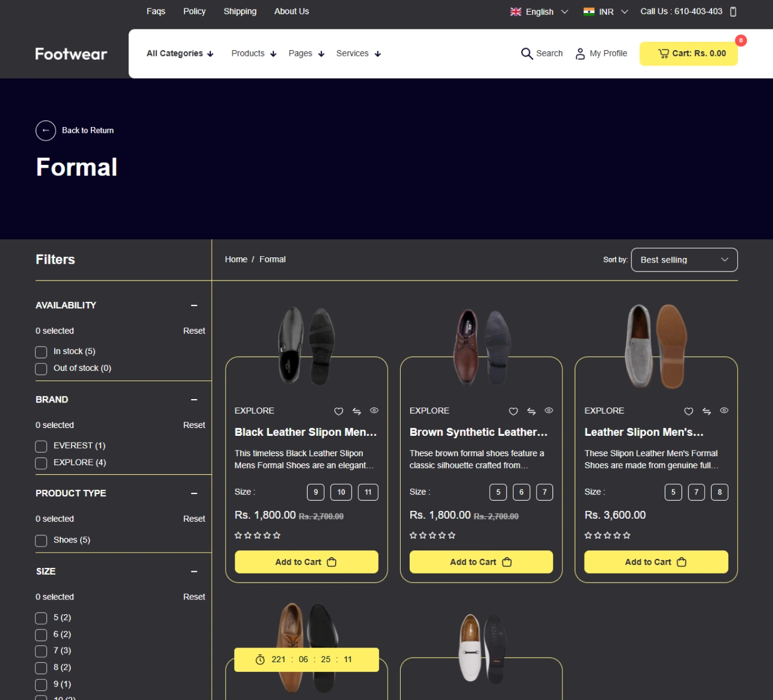Image resolution: width=773 pixels, height=700 pixels.
Task: Click the phone icon beside Call Us
Action: tap(733, 12)
